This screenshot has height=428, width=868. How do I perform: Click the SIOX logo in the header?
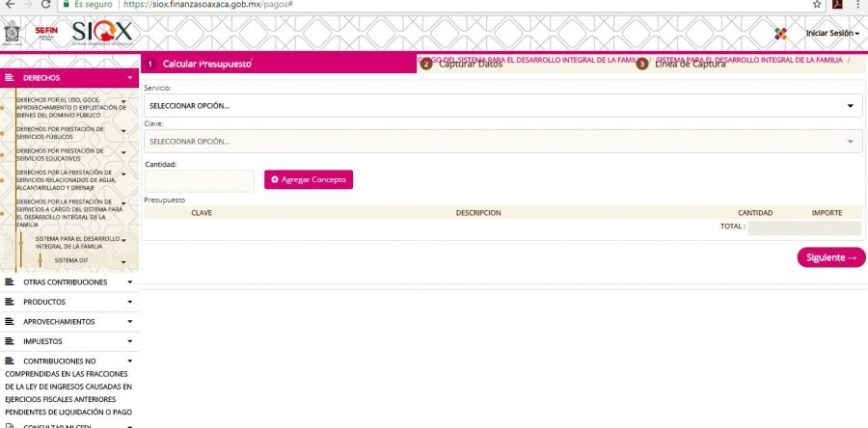coord(101,34)
